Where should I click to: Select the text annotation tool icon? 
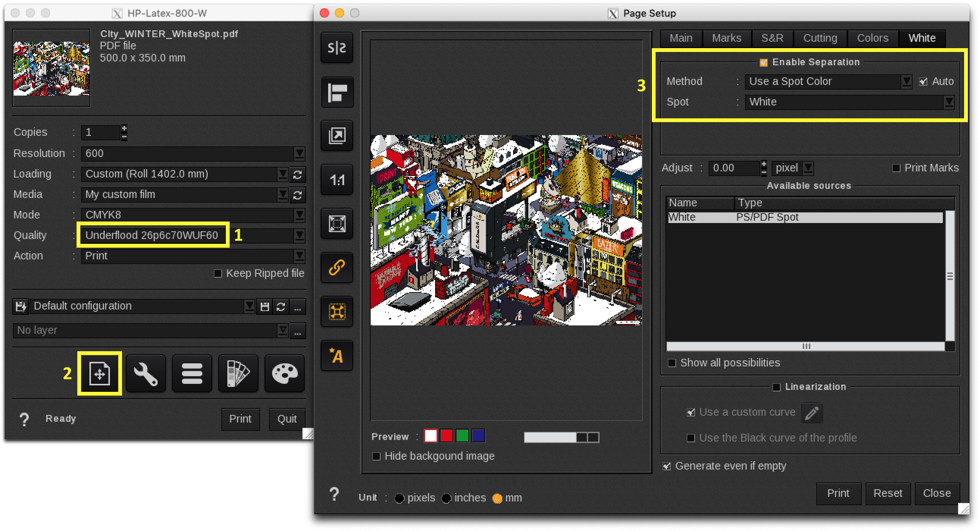[336, 355]
